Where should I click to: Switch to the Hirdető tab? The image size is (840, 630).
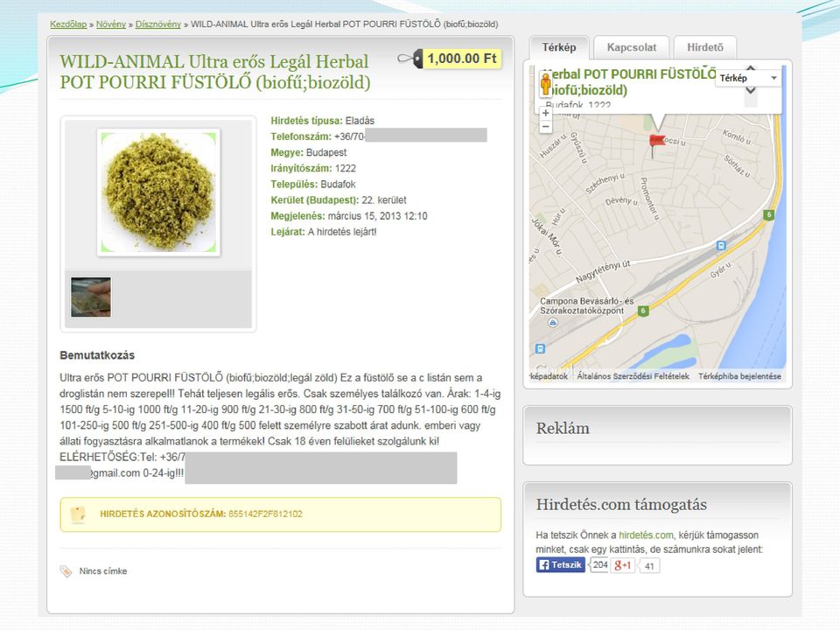click(x=705, y=47)
